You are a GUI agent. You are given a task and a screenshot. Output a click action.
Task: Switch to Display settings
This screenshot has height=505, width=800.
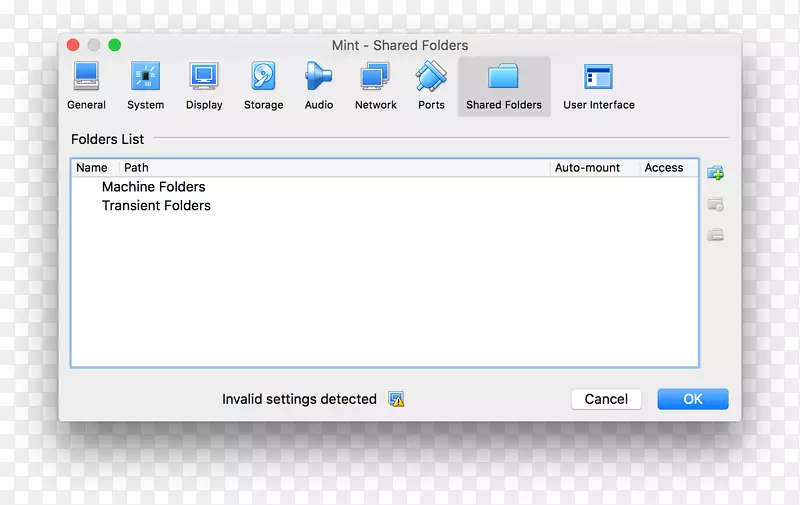point(204,85)
